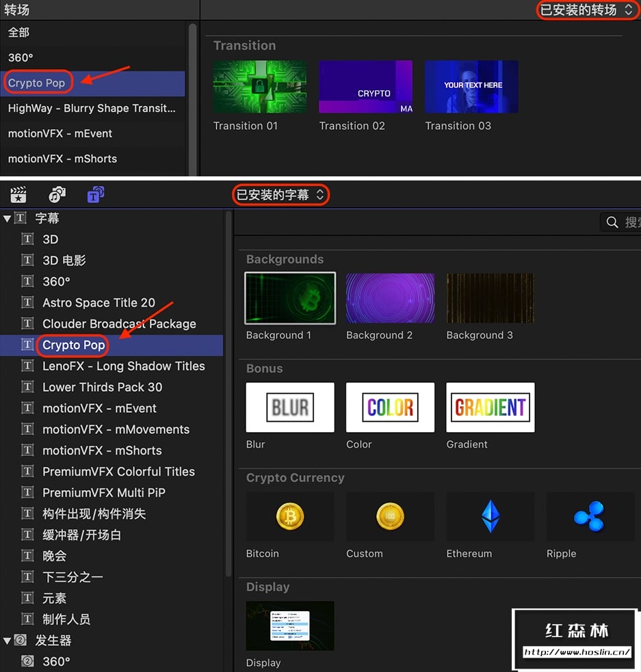
Task: Choose the Gradient bonus title
Action: tap(490, 407)
